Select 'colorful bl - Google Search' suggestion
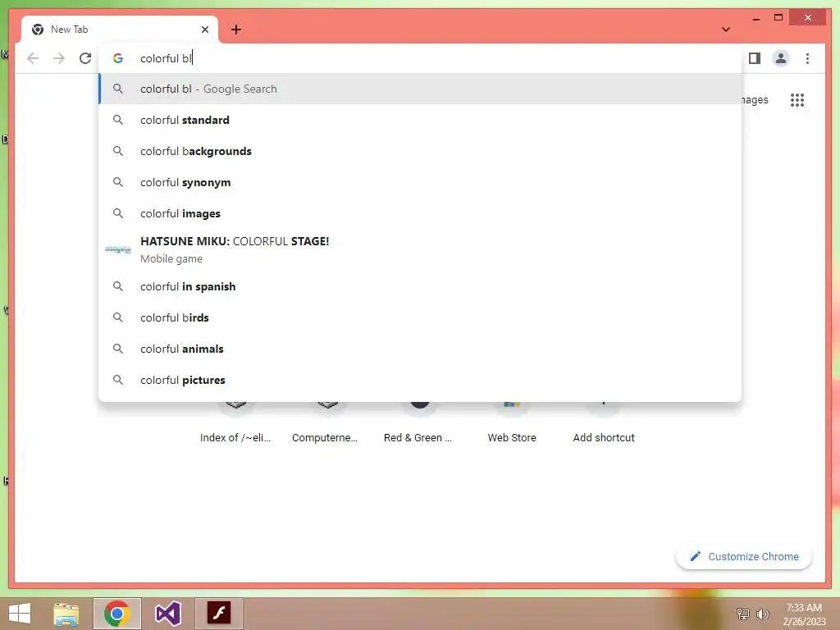Image resolution: width=840 pixels, height=630 pixels. point(420,89)
